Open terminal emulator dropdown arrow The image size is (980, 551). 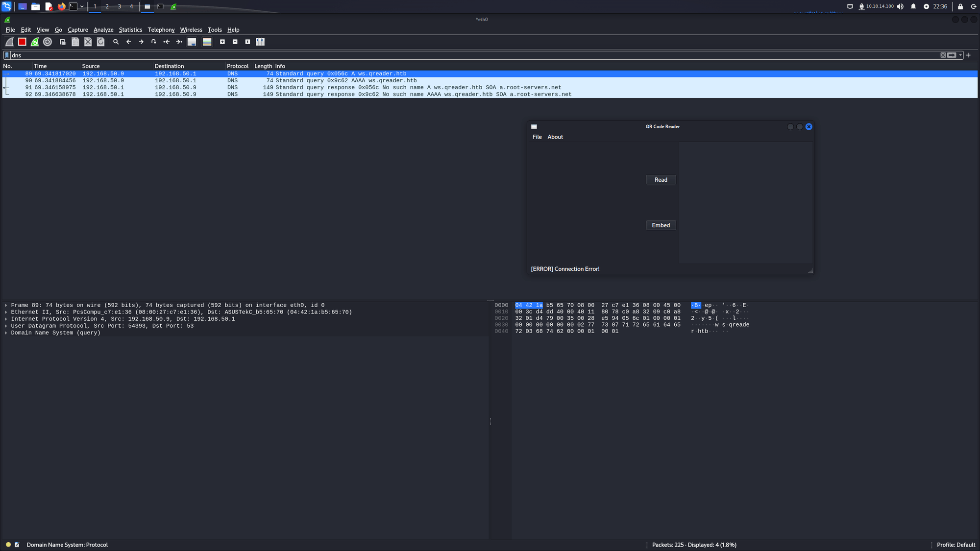(82, 6)
